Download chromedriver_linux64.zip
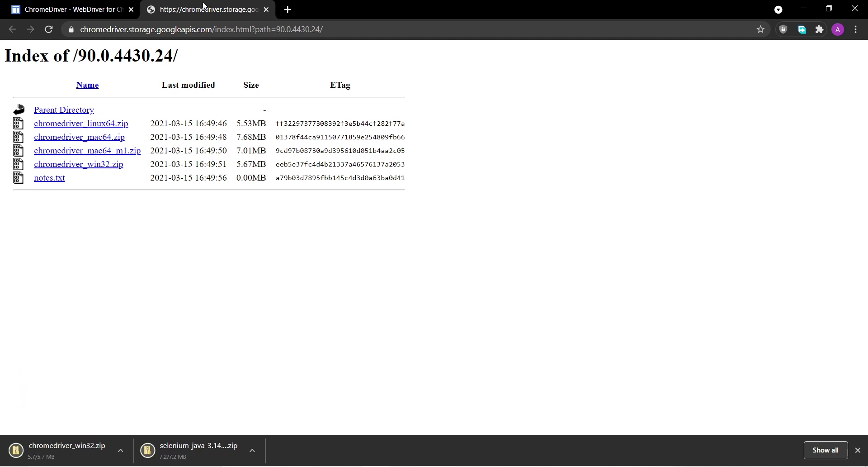Viewport: 868px width, 467px height. (x=81, y=124)
